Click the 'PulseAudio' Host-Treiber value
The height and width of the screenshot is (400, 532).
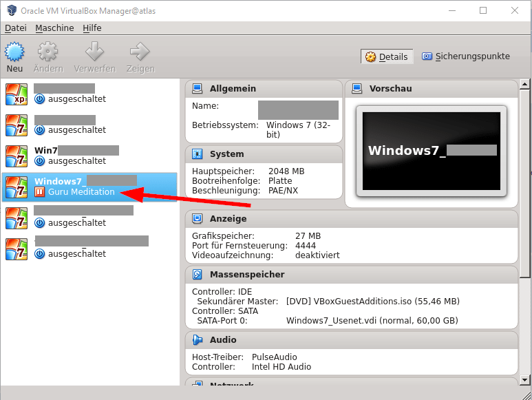[274, 357]
